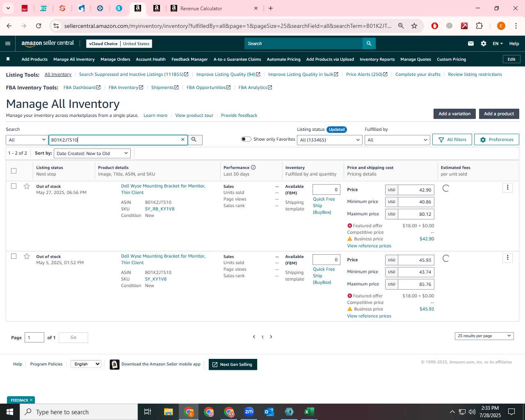Open Add Products menu
This screenshot has width=525, height=420.
pos(34,59)
